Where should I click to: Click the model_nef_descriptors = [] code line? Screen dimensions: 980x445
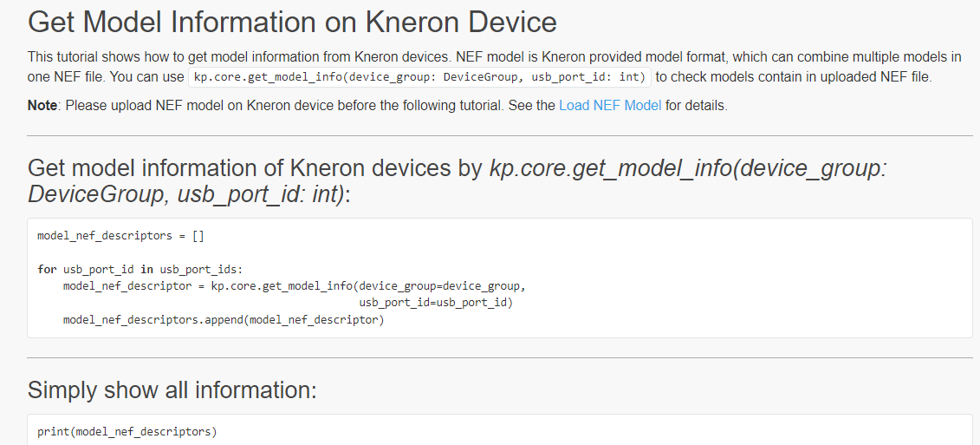pyautogui.click(x=120, y=236)
